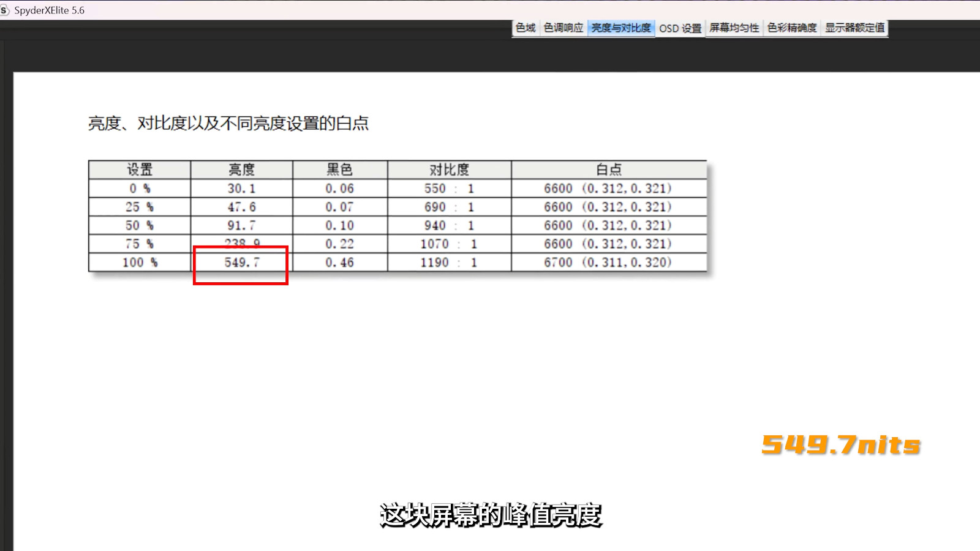The width and height of the screenshot is (980, 551).
Task: Select the 25 % setting cell
Action: coord(140,207)
